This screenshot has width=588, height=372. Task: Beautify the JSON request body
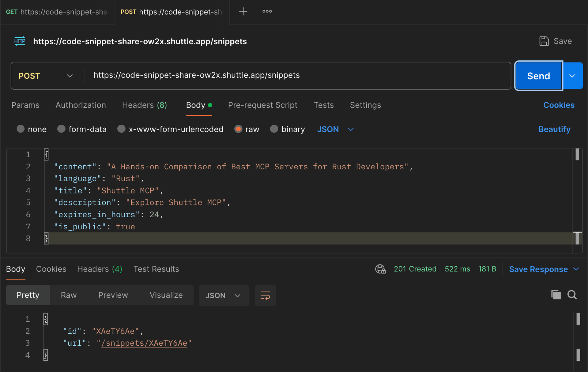pos(554,129)
